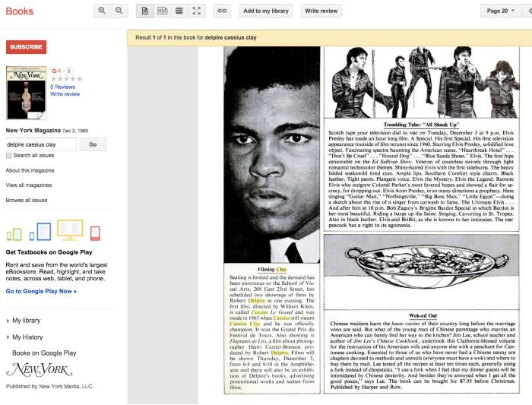
Task: Click Go to Google Play Now link
Action: (x=41, y=291)
